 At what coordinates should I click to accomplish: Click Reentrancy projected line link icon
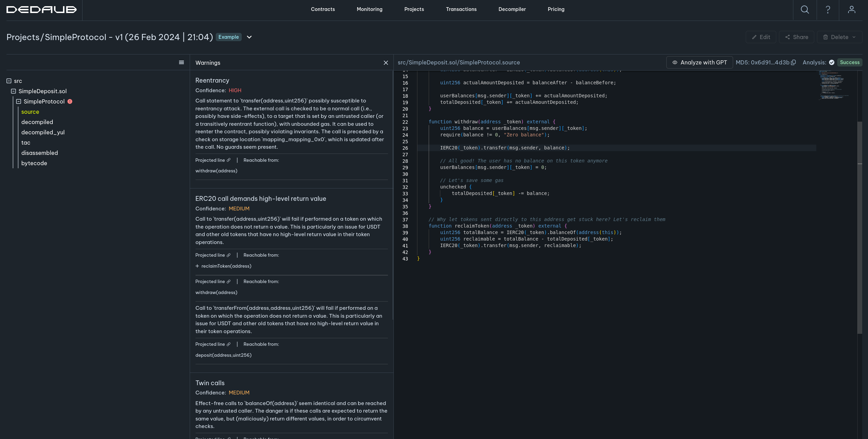click(x=229, y=160)
